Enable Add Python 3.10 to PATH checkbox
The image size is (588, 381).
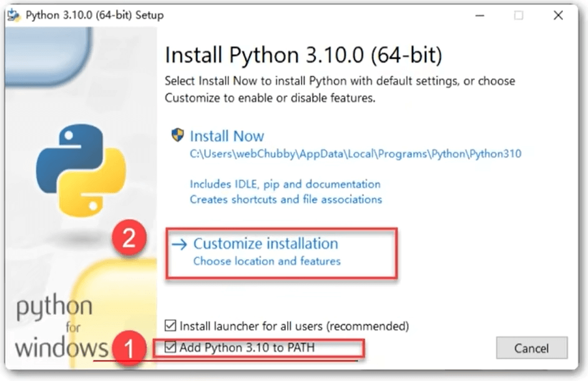[x=170, y=347]
